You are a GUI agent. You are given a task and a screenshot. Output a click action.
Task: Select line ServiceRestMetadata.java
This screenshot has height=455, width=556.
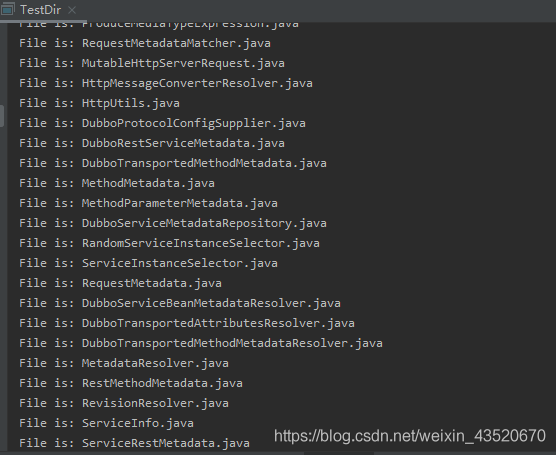pos(134,443)
